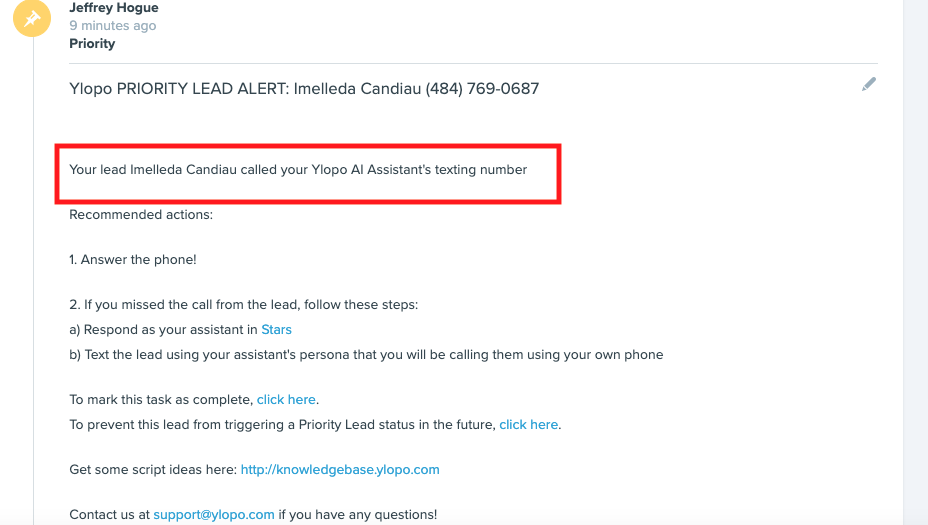Click the 'Contact us at' text
The image size is (928, 525).
[110, 514]
